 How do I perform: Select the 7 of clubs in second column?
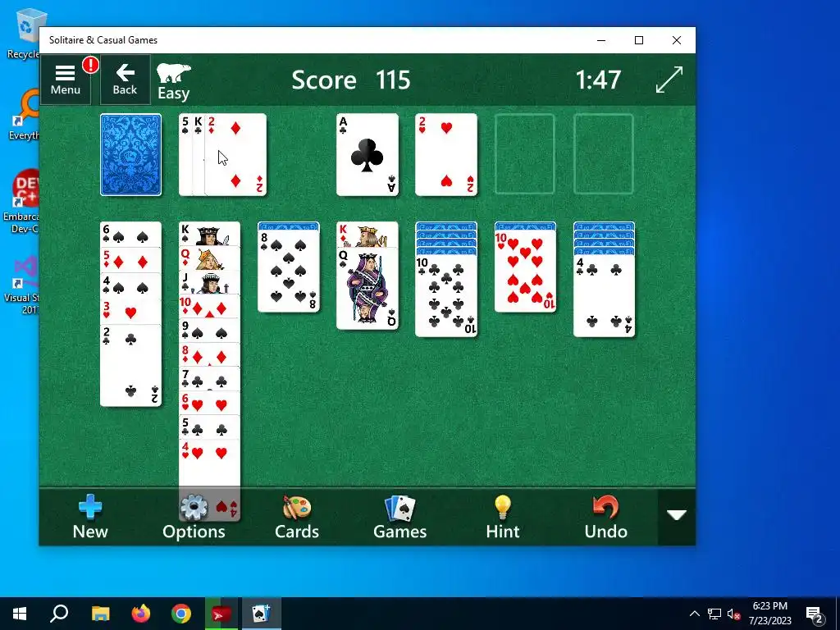[209, 379]
